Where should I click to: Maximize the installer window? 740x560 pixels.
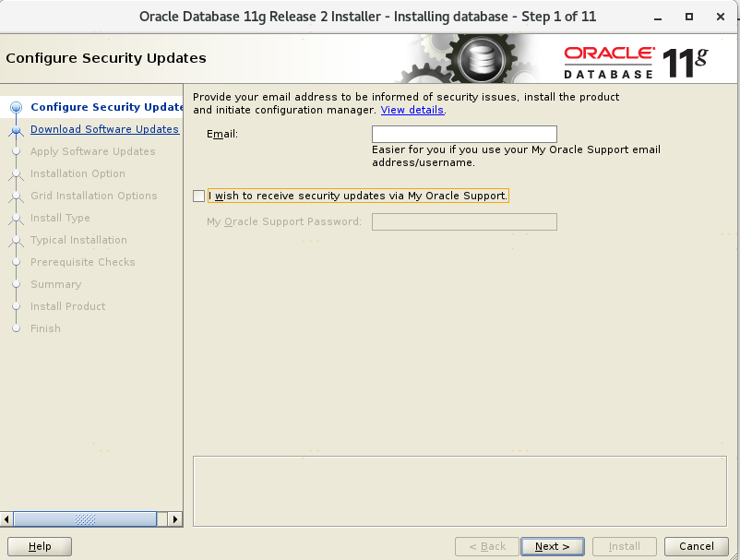point(689,17)
